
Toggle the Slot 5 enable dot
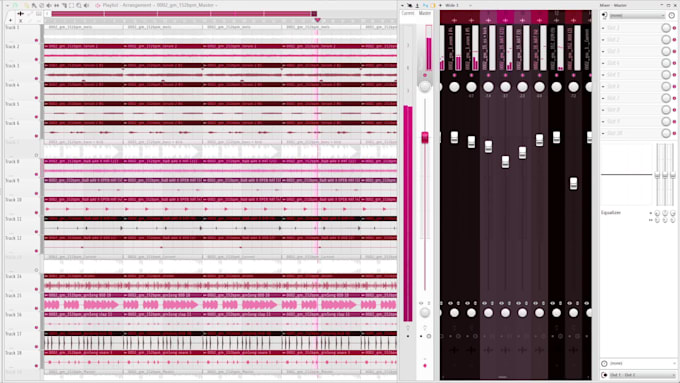[x=674, y=75]
